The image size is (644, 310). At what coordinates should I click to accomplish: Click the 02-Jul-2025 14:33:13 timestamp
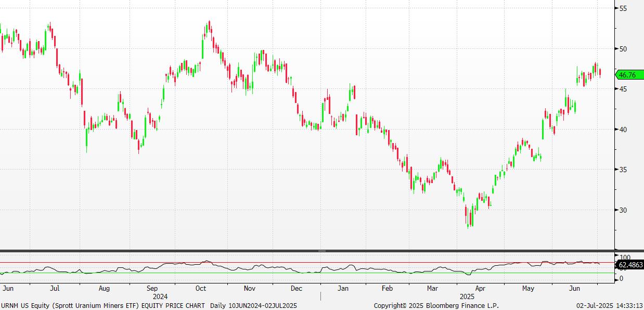point(610,306)
